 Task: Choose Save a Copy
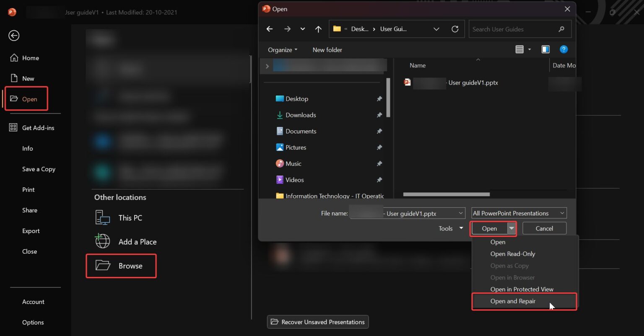[39, 169]
